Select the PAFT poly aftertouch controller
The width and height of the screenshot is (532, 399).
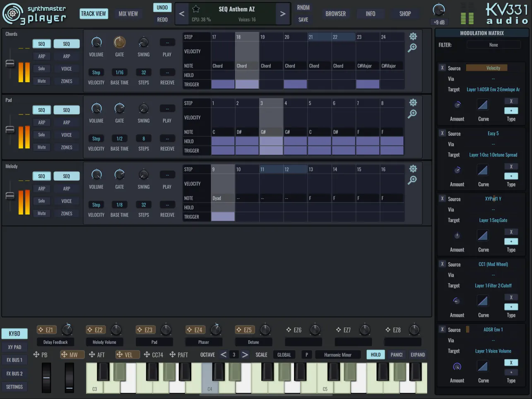pos(178,355)
